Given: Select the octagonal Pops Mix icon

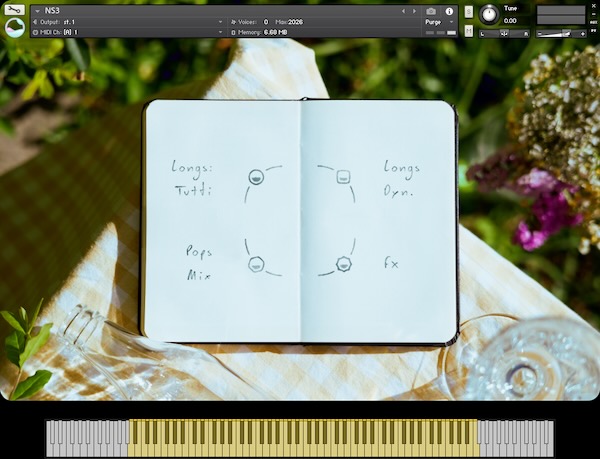Looking at the screenshot, I should click(x=256, y=264).
